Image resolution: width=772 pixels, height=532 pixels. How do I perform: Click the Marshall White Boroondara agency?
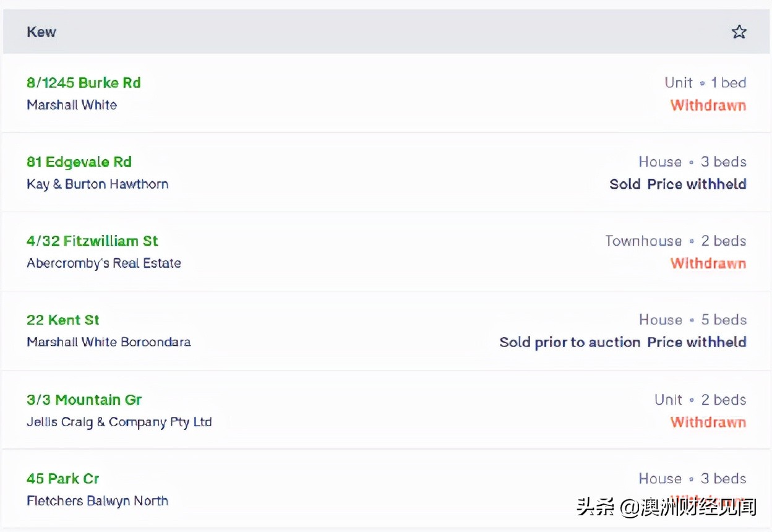[x=108, y=342]
